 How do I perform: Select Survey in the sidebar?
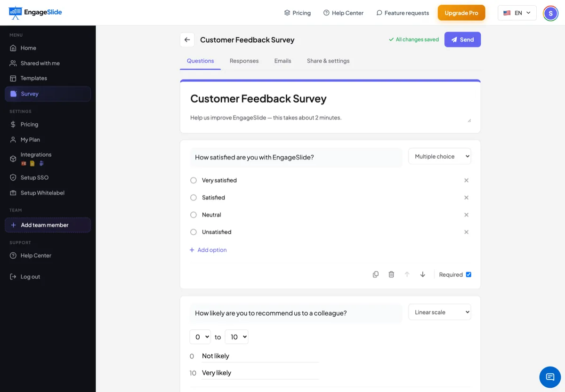click(48, 94)
